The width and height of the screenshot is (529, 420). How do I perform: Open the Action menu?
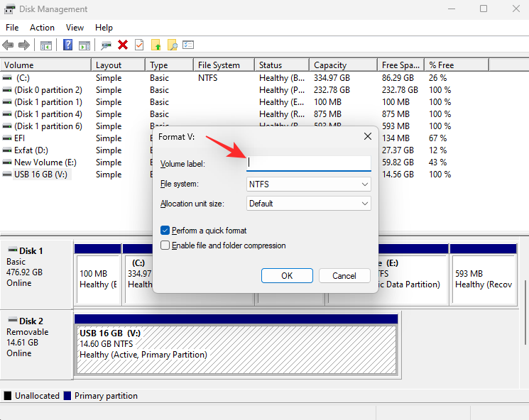42,28
